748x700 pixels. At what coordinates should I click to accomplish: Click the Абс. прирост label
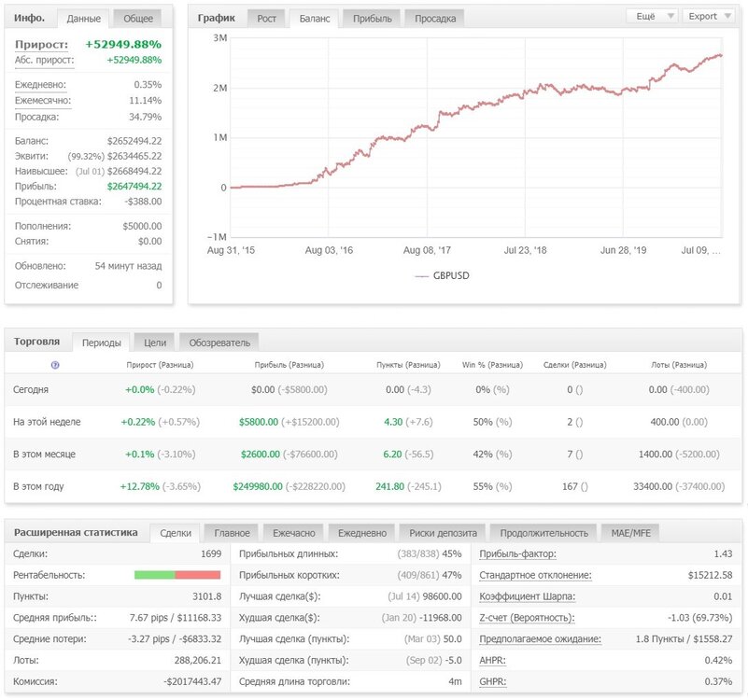(x=45, y=60)
